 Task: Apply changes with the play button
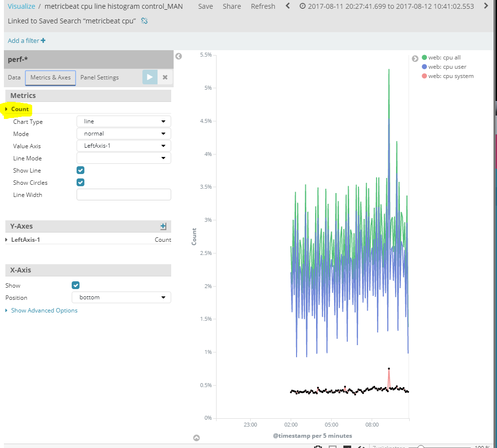[x=150, y=78]
